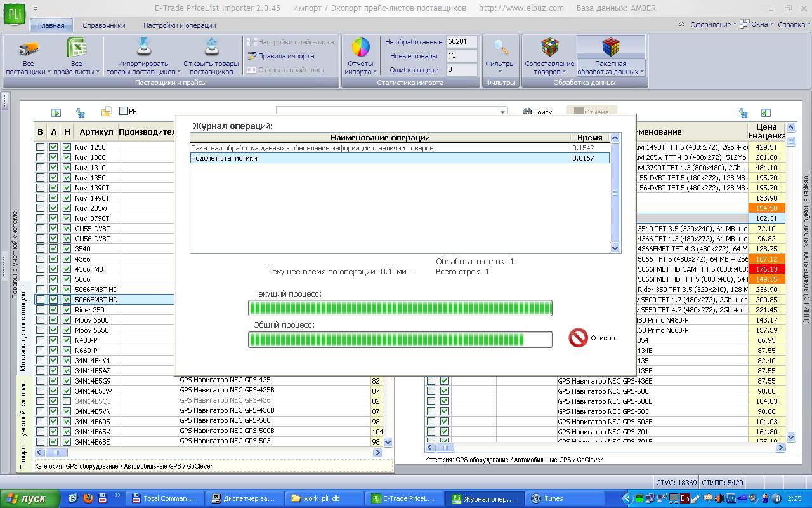The width and height of the screenshot is (812, 508).
Task: Click the 'Пуск' Start button
Action: [x=30, y=498]
